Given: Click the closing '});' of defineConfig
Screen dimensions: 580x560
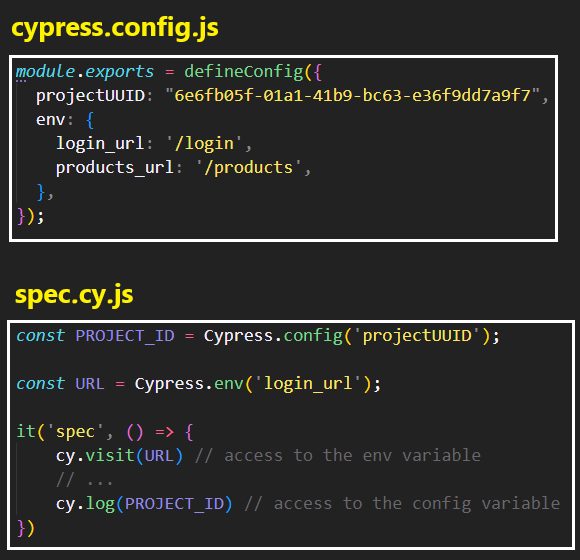Looking at the screenshot, I should click(30, 216).
